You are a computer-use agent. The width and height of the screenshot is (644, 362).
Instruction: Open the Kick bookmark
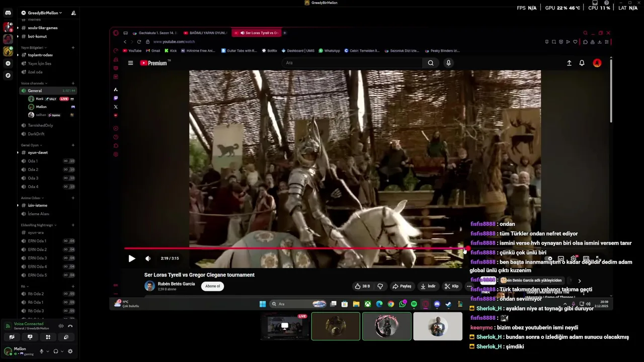point(171,51)
